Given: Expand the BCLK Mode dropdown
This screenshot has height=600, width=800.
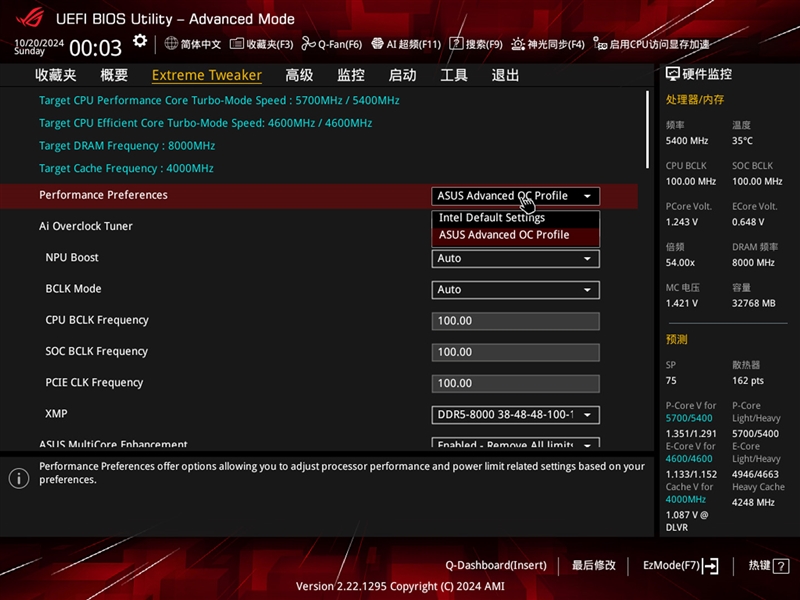Looking at the screenshot, I should coord(514,289).
